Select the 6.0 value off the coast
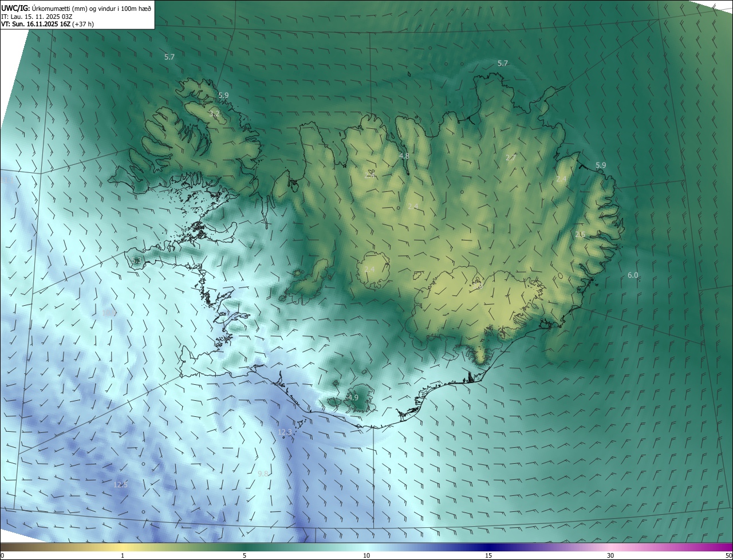 (633, 275)
